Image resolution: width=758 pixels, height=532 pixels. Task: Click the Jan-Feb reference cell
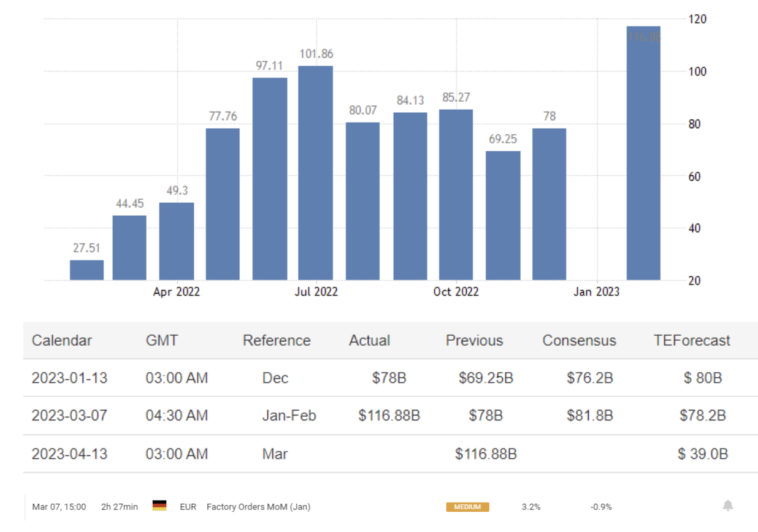pyautogui.click(x=289, y=416)
